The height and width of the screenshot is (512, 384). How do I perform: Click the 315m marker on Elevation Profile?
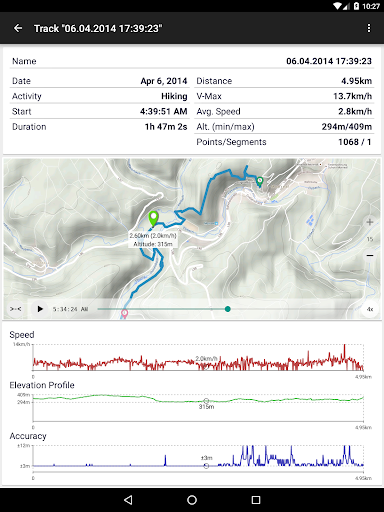point(206,401)
